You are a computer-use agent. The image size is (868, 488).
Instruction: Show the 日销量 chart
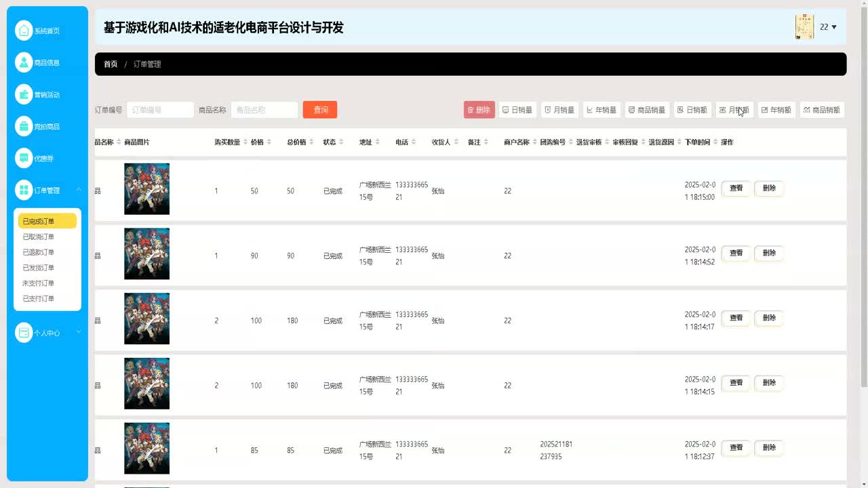518,110
